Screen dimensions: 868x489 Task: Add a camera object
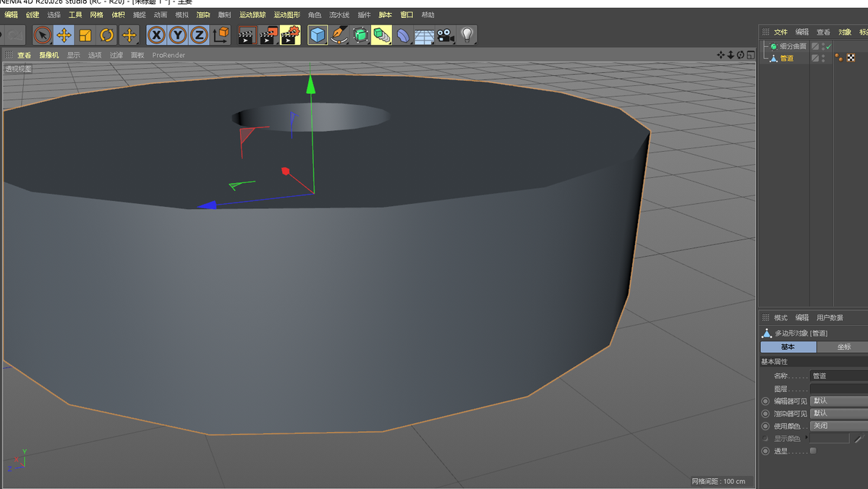pyautogui.click(x=446, y=35)
